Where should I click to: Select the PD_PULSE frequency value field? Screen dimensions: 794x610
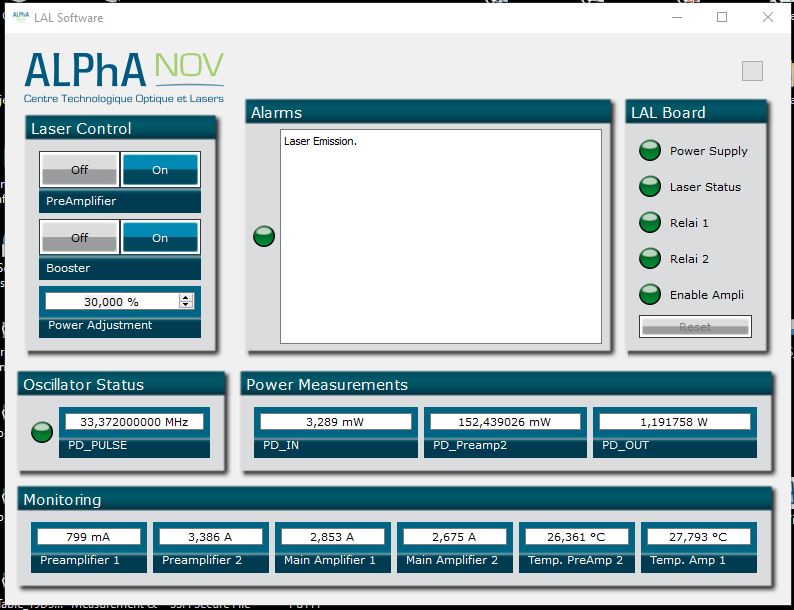click(134, 422)
